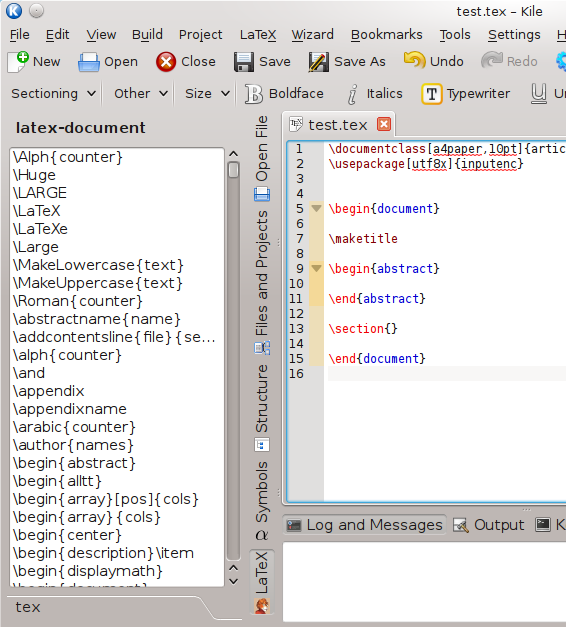Close the test.tex tab
Viewport: 566px width, 627px height.
coord(384,124)
